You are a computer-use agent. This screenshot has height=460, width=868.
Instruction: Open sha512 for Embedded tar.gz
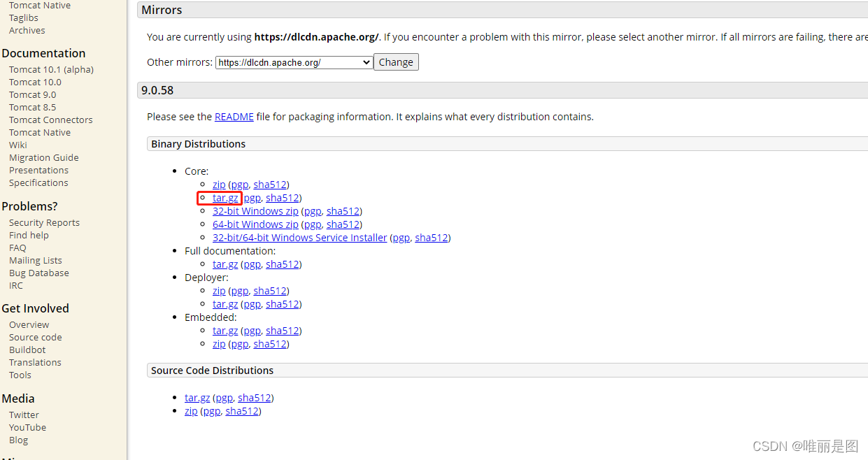[x=283, y=331]
